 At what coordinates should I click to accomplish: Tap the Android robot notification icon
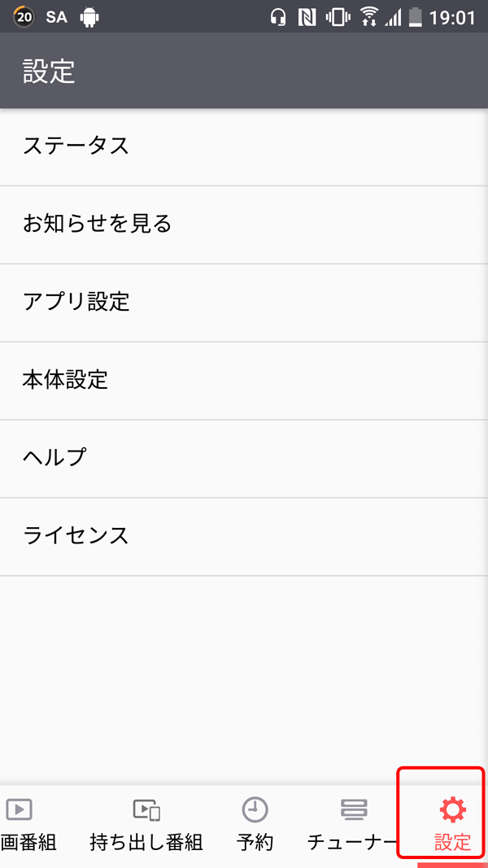(x=89, y=18)
